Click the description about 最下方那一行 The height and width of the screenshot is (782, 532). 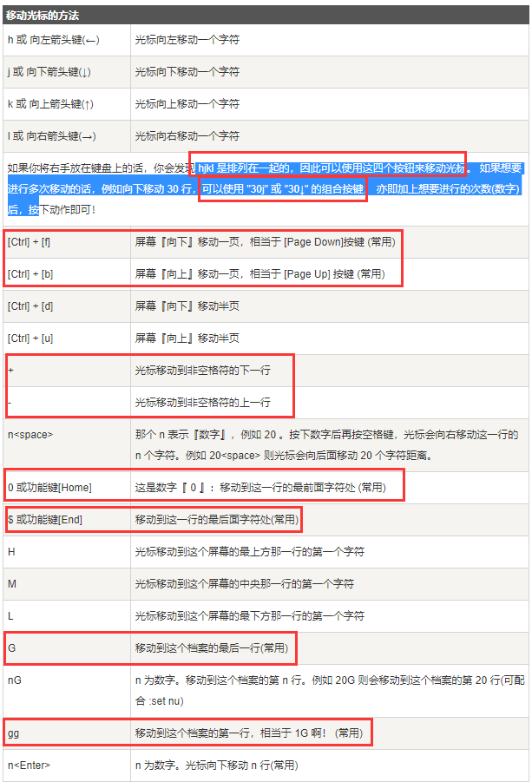coord(249,616)
